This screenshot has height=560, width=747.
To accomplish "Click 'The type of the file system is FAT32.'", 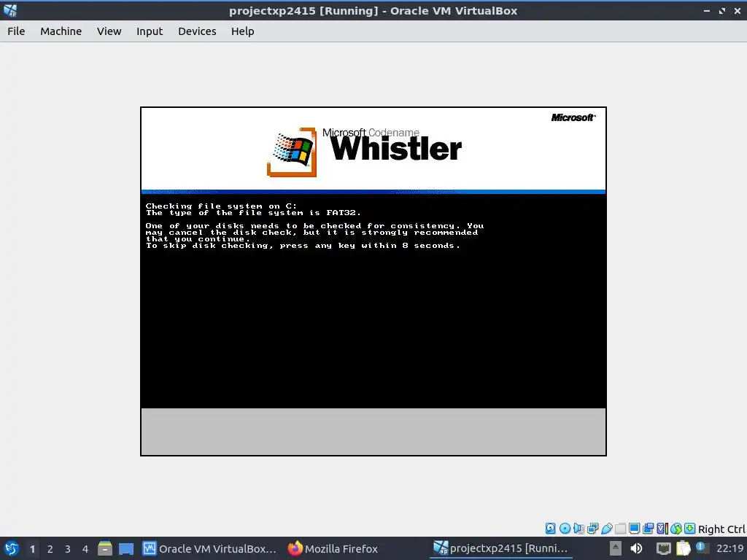I will tap(253, 212).
